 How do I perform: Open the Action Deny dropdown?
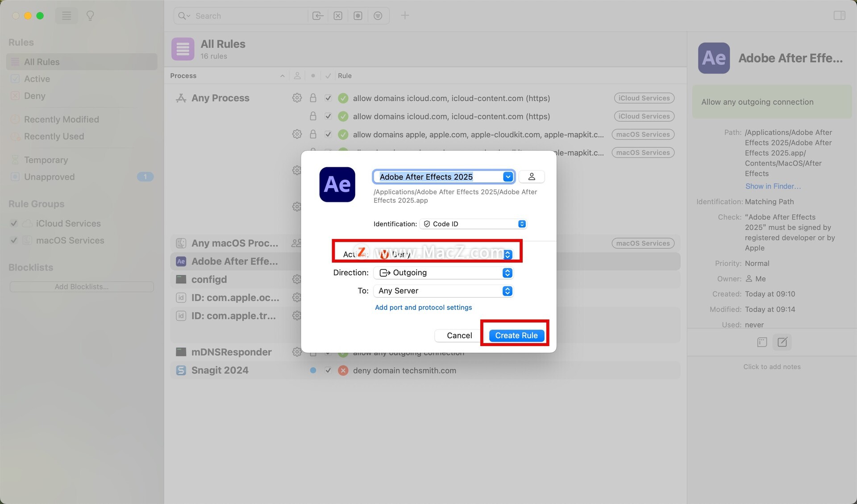pos(443,254)
